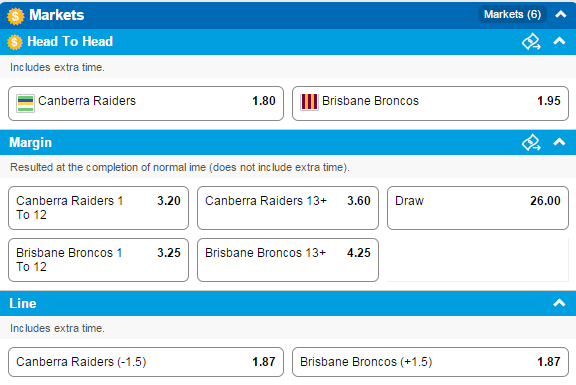Collapse the Line section
This screenshot has height=385, width=576.
tap(559, 303)
